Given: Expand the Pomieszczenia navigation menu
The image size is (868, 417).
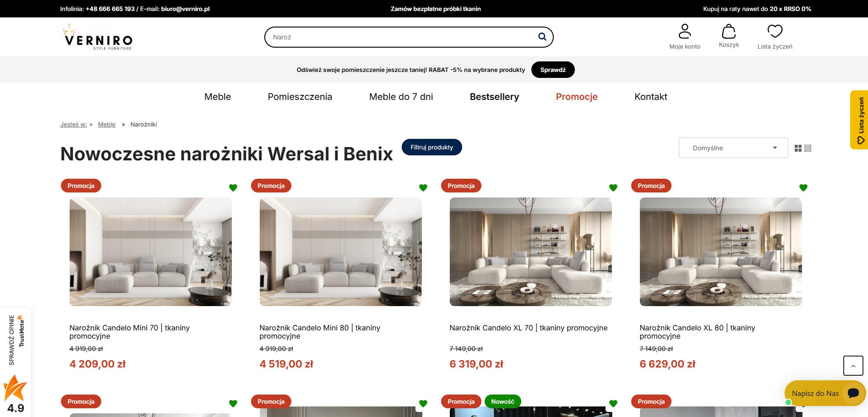Looking at the screenshot, I should (300, 97).
